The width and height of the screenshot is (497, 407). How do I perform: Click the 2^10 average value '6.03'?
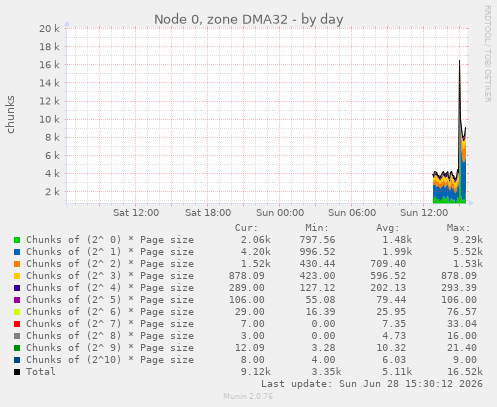pos(394,360)
